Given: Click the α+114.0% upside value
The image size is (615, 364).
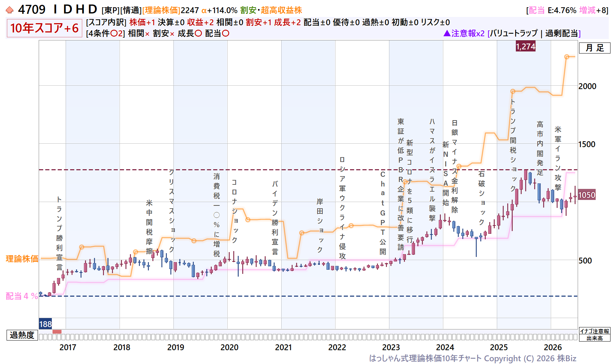Looking at the screenshot, I should point(219,10).
